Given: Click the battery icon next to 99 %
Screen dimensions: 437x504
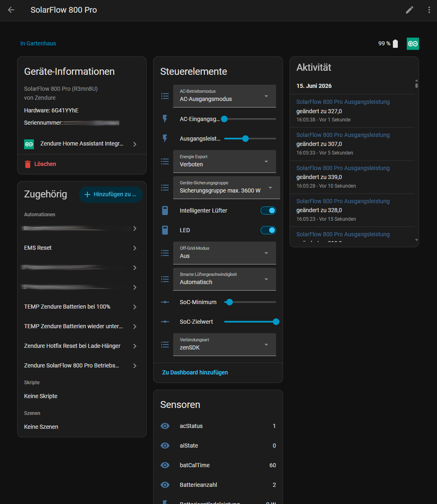Looking at the screenshot, I should coord(395,44).
